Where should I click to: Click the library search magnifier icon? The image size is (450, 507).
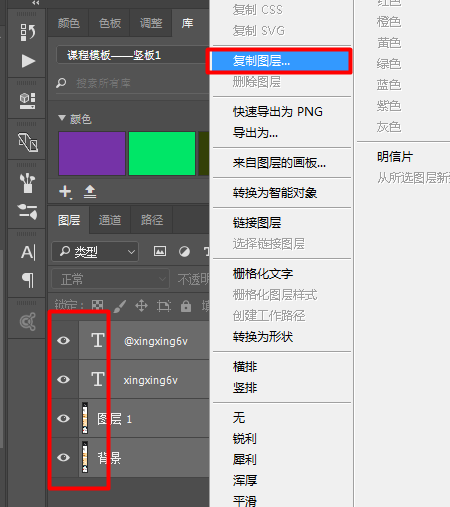pos(61,82)
